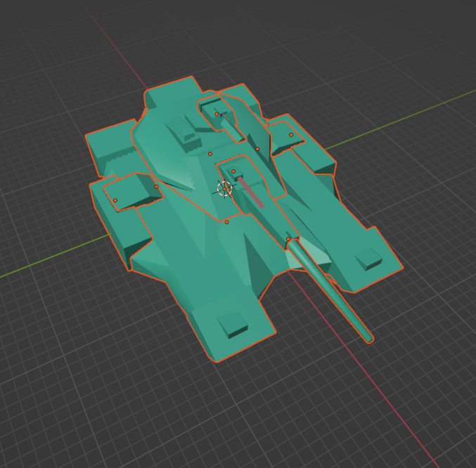Click the origin dot at the gun barrel base
This screenshot has height=468, width=476.
(288, 239)
